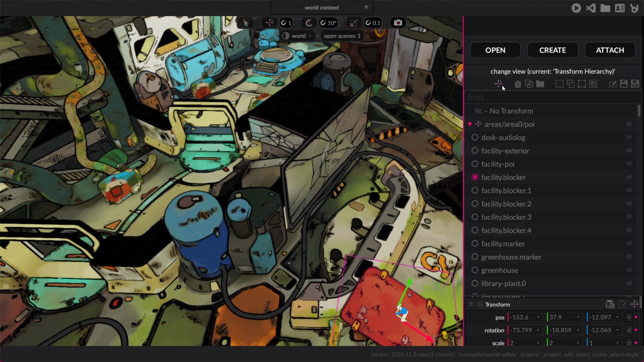Image resolution: width=644 pixels, height=362 pixels.
Task: Activate the rotate gizmo tool
Action: click(308, 23)
